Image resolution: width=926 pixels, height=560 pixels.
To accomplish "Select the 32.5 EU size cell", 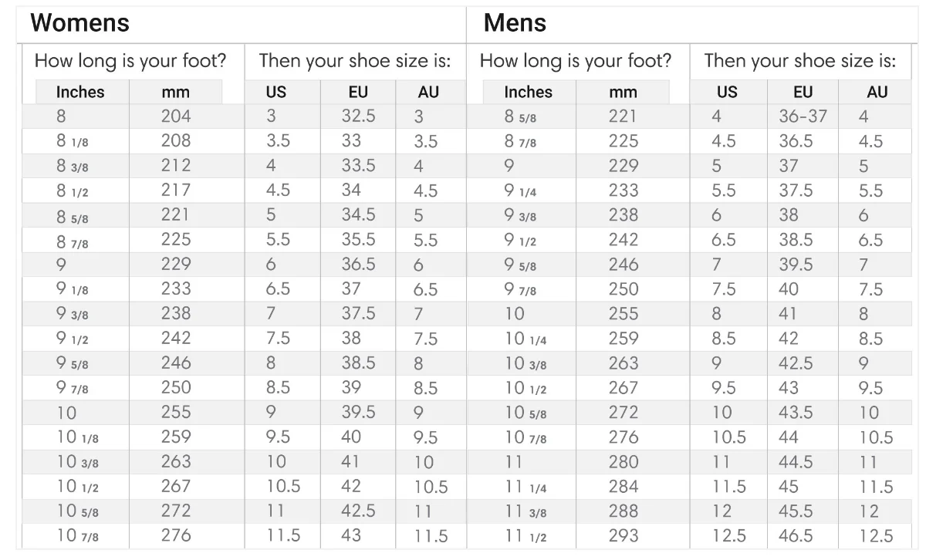I will (x=359, y=116).
